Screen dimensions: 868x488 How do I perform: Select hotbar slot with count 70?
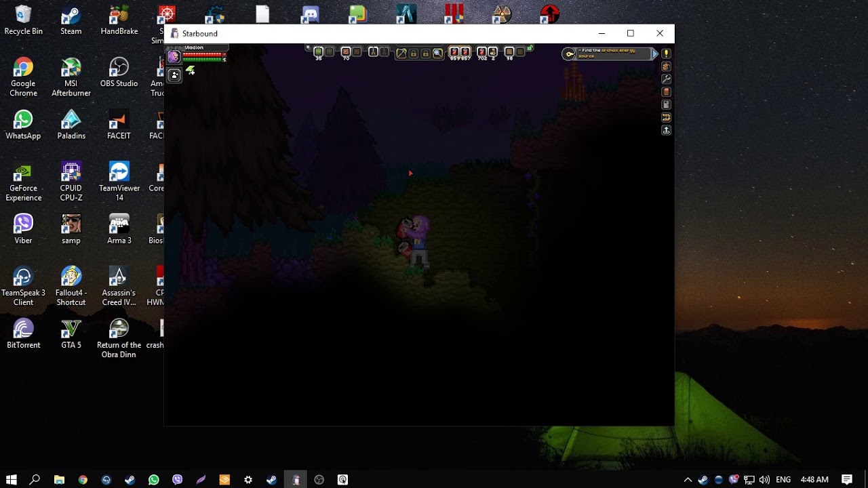click(346, 52)
